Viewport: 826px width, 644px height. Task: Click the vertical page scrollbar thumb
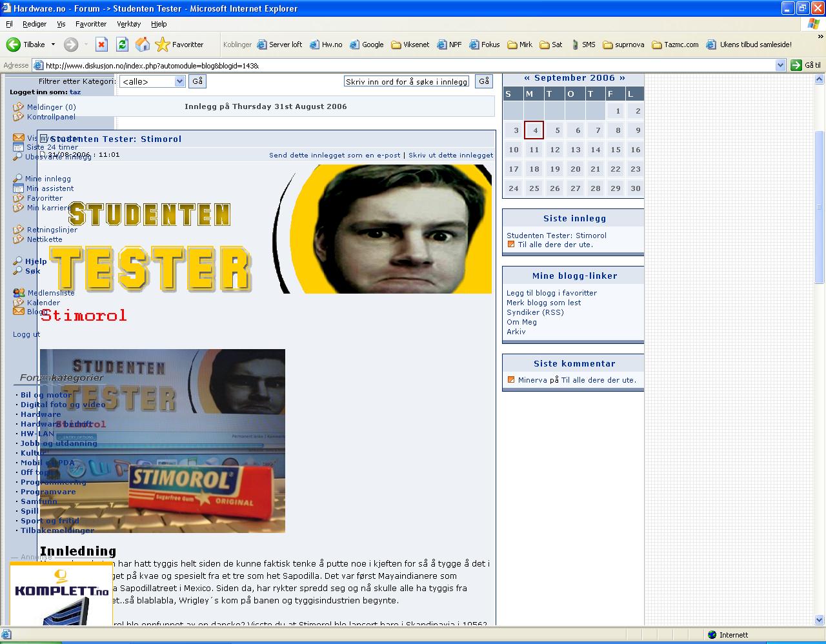point(820,206)
